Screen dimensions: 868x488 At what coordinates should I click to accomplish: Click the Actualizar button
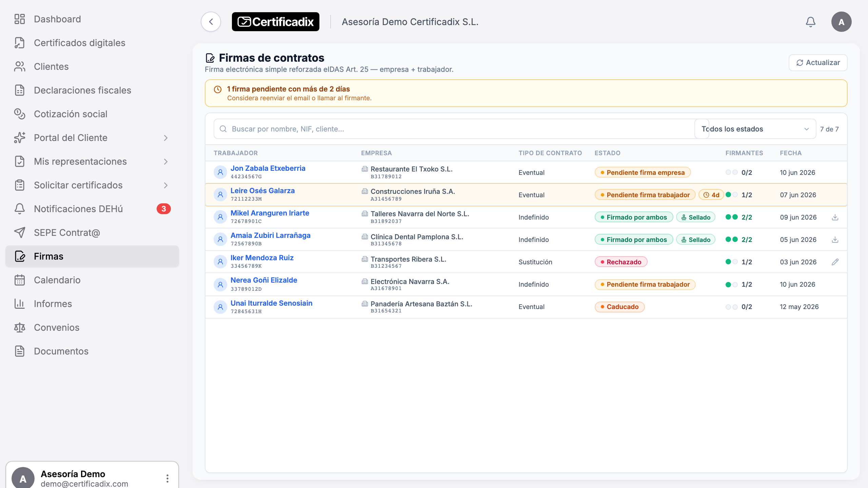pyautogui.click(x=818, y=63)
